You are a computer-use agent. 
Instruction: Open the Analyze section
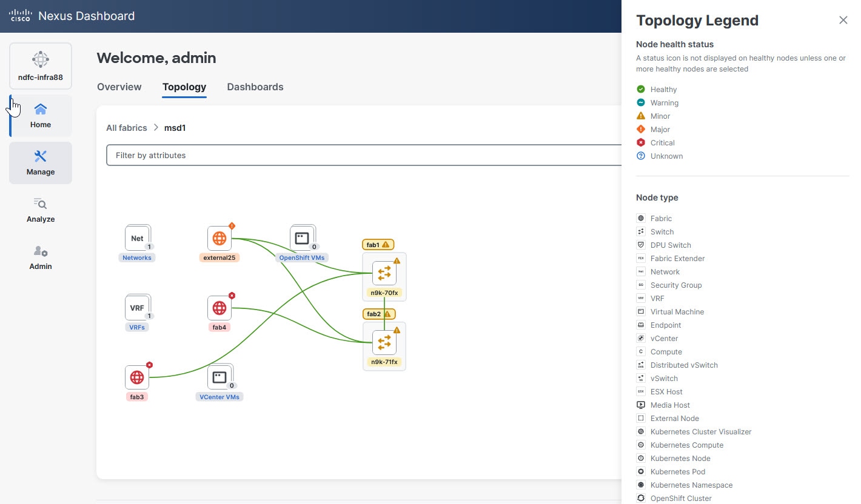(41, 210)
